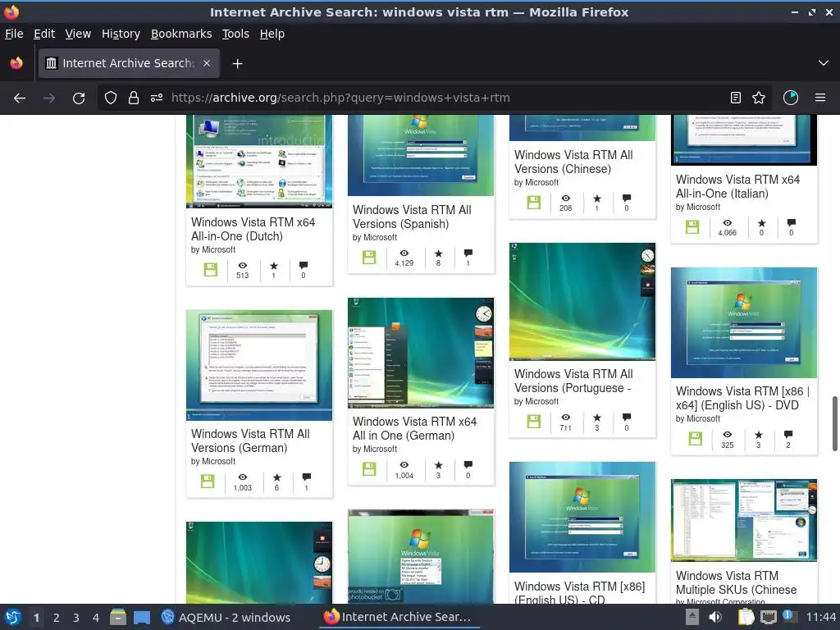
Task: Open a new tab with plus button
Action: click(237, 64)
